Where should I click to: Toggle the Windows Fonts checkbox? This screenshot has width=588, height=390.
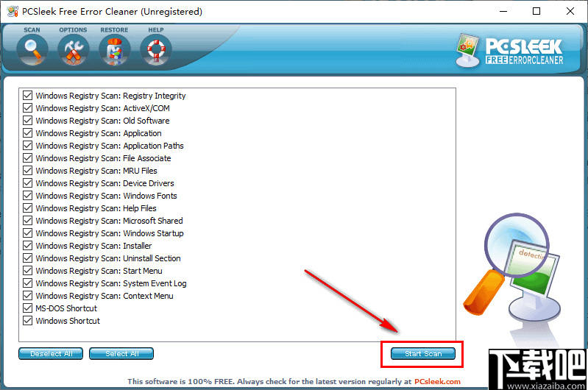[x=27, y=196]
